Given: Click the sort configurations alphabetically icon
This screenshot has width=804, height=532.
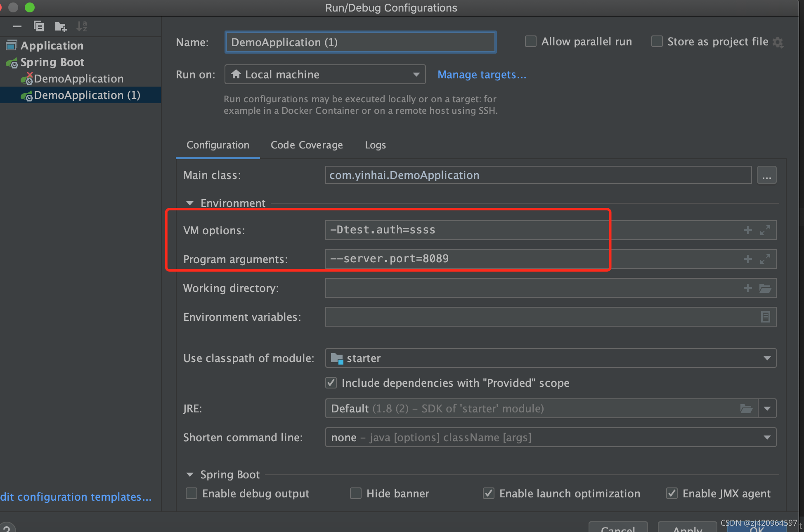Looking at the screenshot, I should (x=82, y=26).
